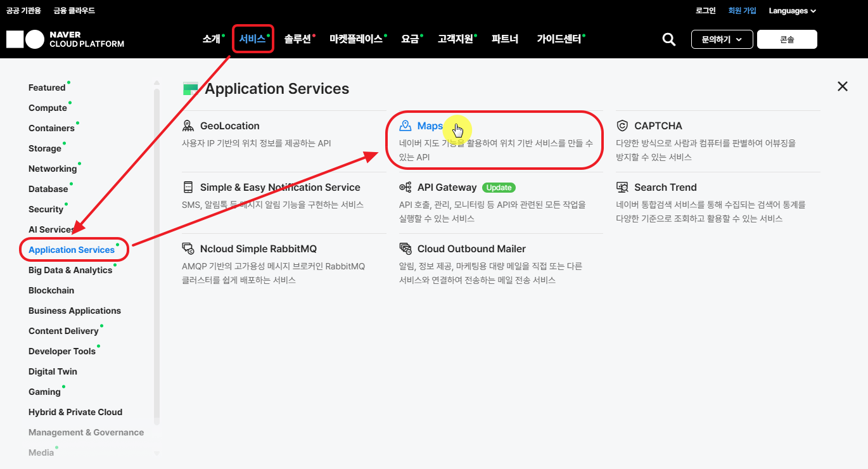
Task: Select the Developer Tools category
Action: 62,351
